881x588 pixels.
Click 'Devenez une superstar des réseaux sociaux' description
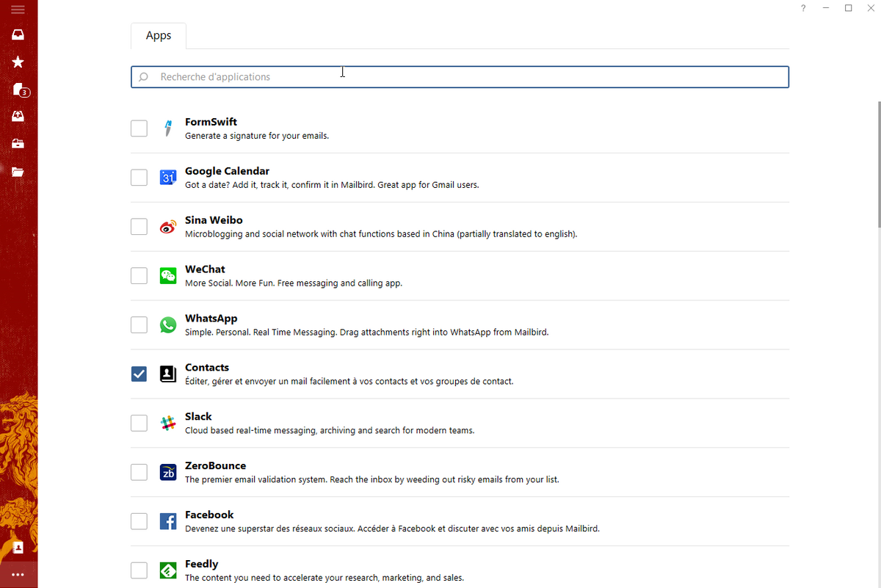click(392, 529)
